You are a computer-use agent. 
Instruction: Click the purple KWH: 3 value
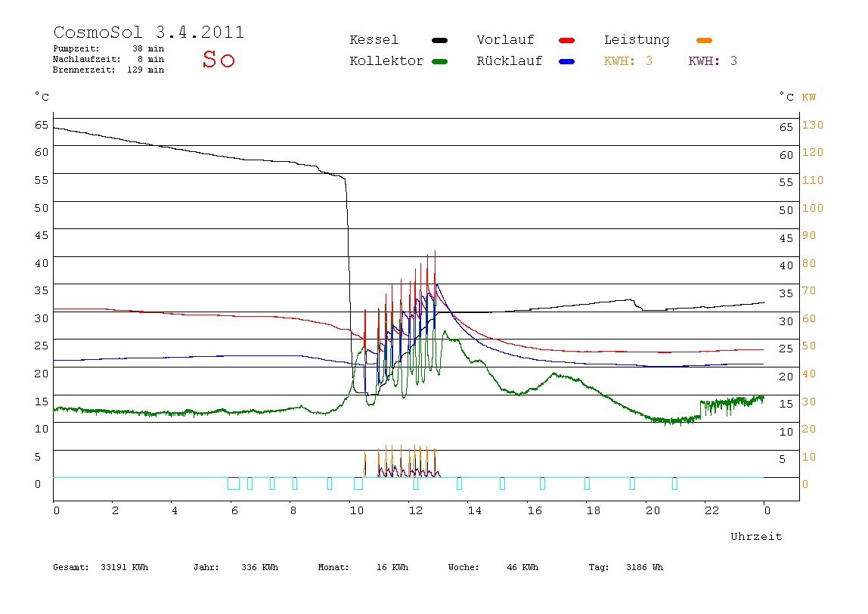(x=712, y=61)
